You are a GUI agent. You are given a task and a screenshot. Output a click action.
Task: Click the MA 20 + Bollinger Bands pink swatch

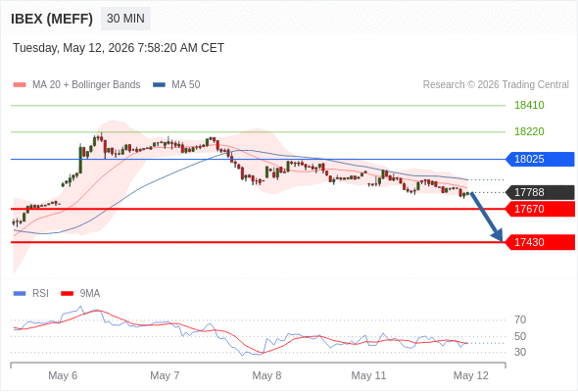tap(20, 85)
